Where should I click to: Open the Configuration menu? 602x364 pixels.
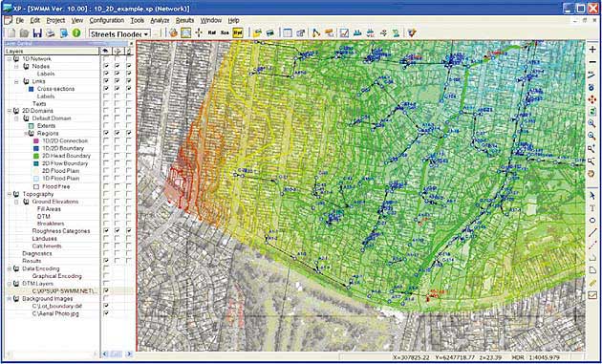(107, 20)
